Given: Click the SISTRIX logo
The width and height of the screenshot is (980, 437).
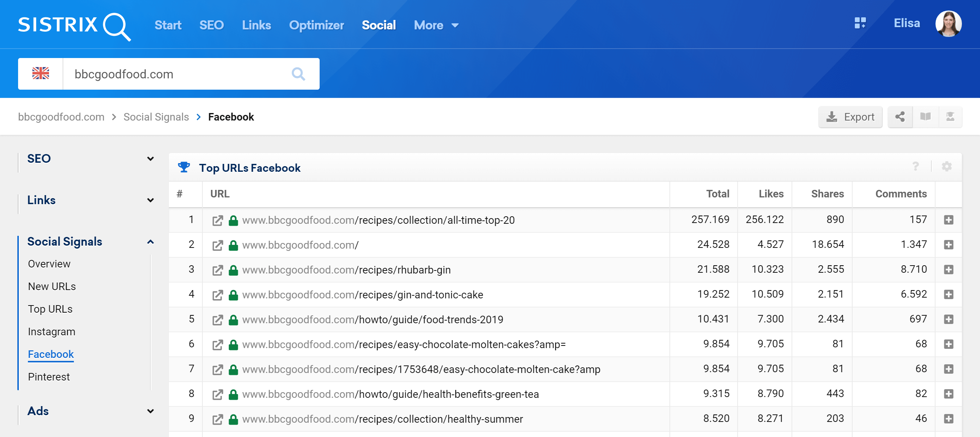Looking at the screenshot, I should point(75,26).
